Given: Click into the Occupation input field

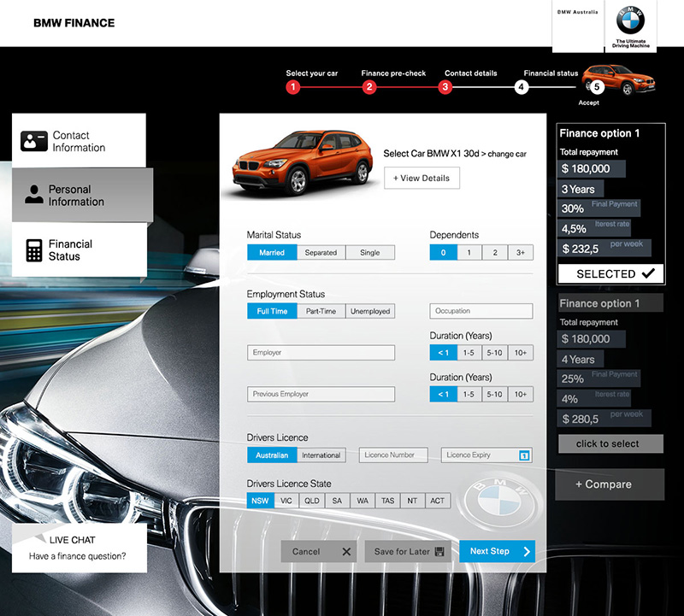Looking at the screenshot, I should click(x=481, y=312).
